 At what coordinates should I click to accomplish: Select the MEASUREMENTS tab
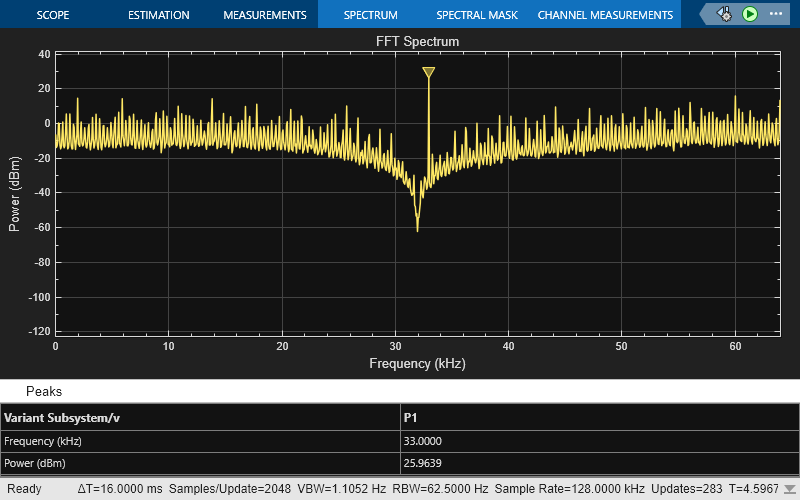[264, 15]
